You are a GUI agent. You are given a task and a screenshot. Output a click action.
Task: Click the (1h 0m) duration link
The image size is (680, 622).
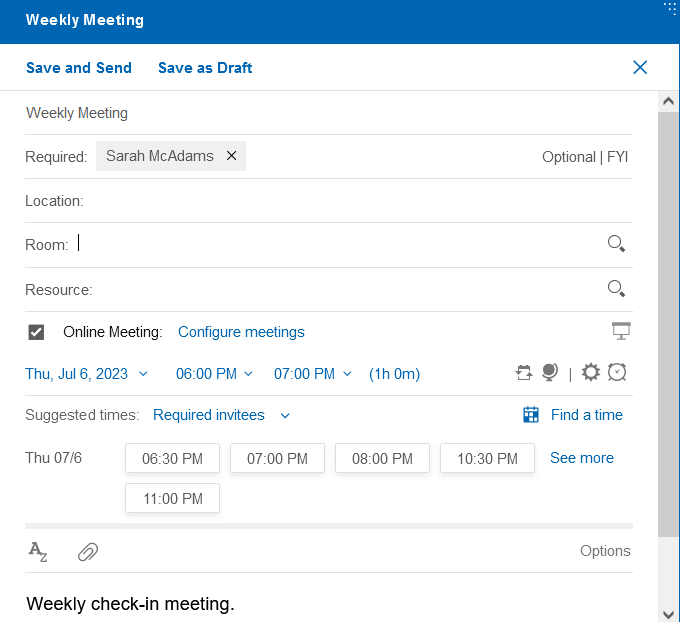[394, 374]
